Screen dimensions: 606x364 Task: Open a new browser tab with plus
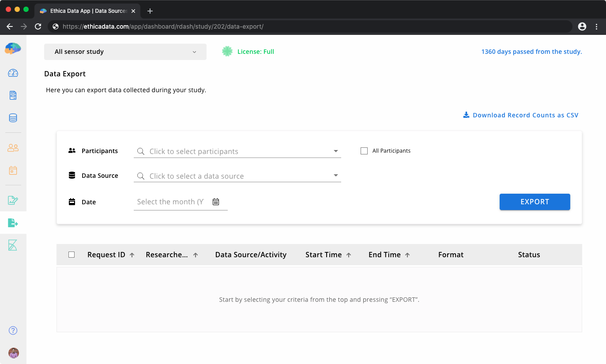coord(150,11)
